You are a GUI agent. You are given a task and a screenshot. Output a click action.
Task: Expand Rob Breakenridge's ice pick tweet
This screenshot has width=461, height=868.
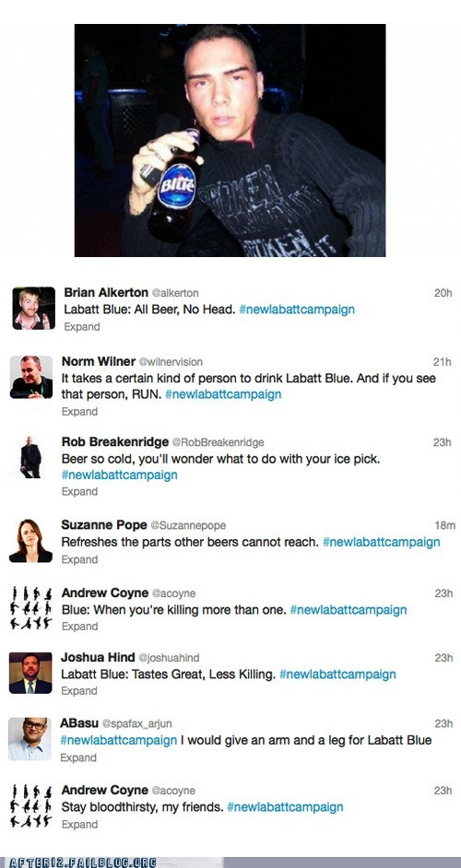[x=80, y=491]
